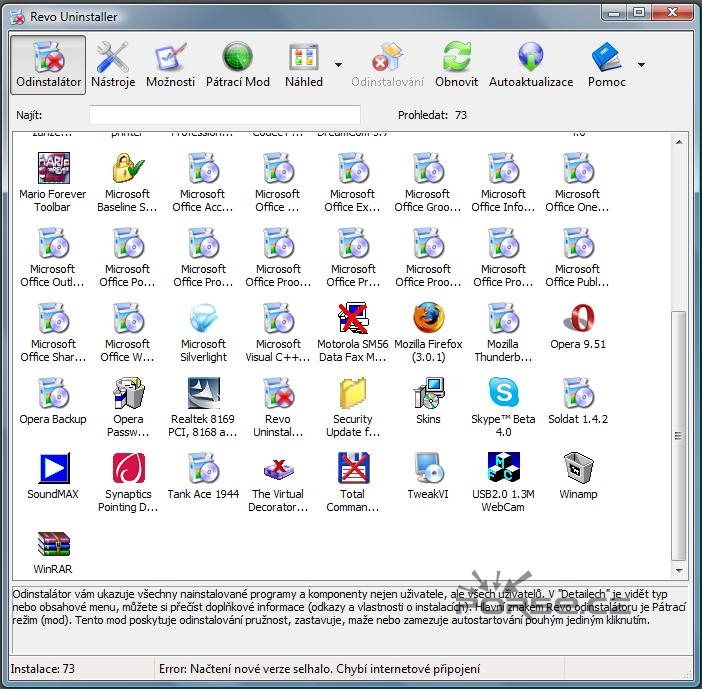Click the Náhled view button
Image resolution: width=702 pixels, height=689 pixels.
tap(304, 65)
